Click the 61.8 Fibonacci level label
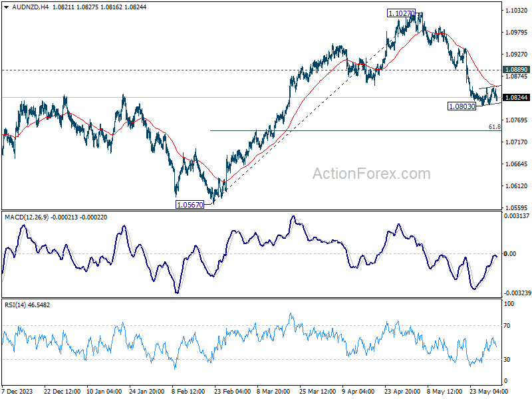This screenshot has height=399, width=532. click(x=494, y=127)
